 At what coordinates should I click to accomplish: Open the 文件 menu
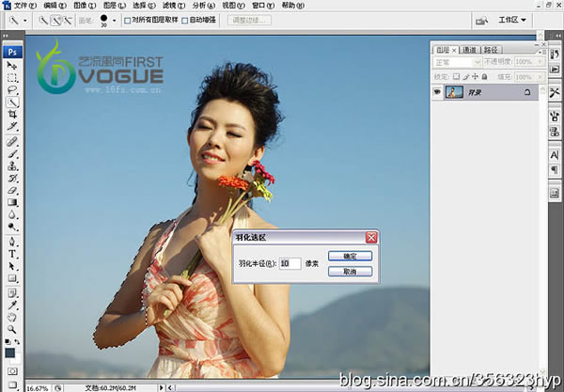[x=24, y=6]
